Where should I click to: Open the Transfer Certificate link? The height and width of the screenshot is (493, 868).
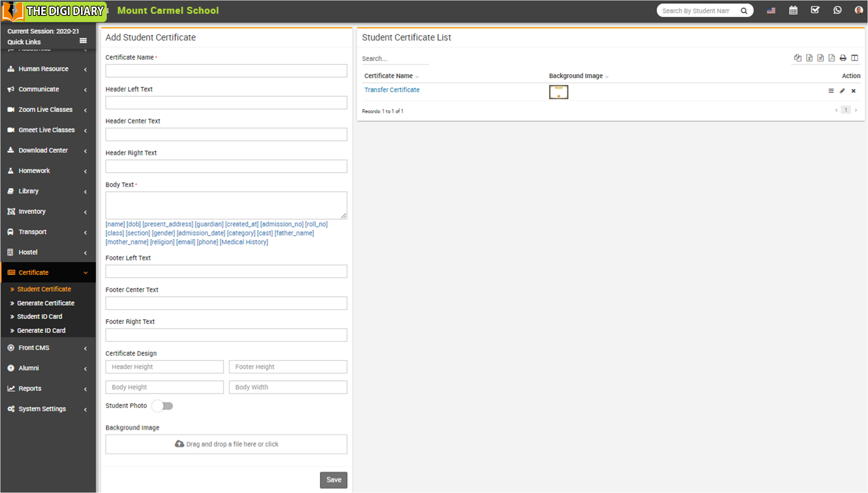392,90
